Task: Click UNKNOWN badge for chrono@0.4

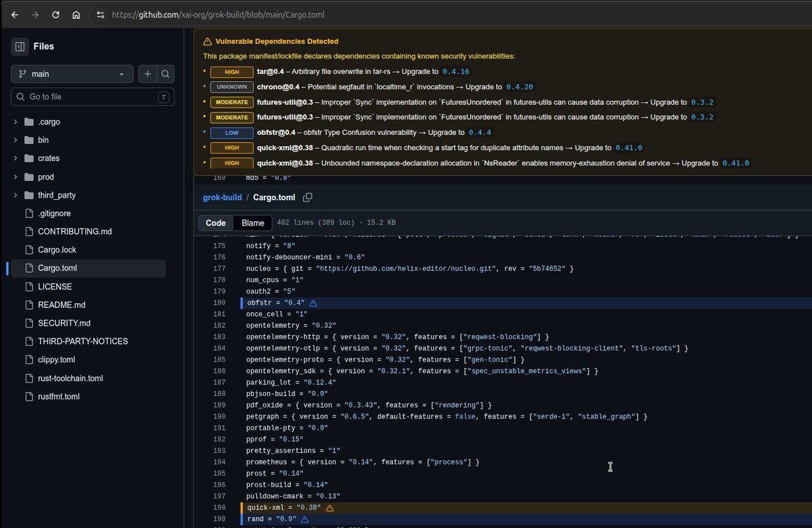Action: (x=231, y=87)
